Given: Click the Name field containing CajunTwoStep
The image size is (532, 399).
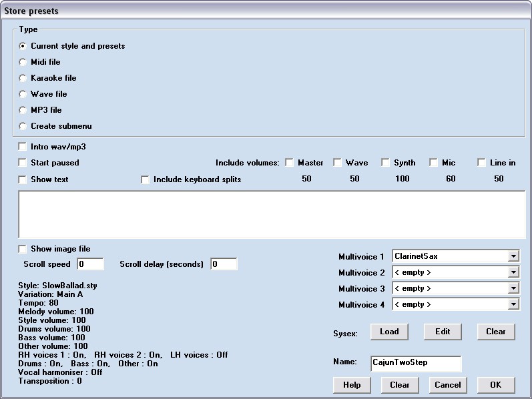Looking at the screenshot, I should [416, 364].
